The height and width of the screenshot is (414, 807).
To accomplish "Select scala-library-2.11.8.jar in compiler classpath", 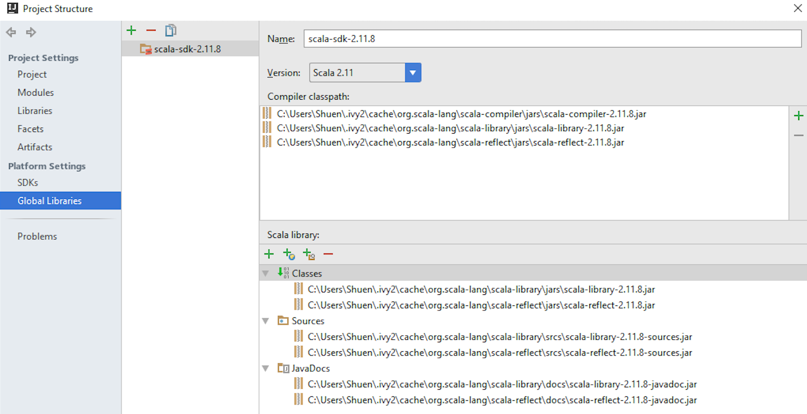I will click(x=450, y=128).
